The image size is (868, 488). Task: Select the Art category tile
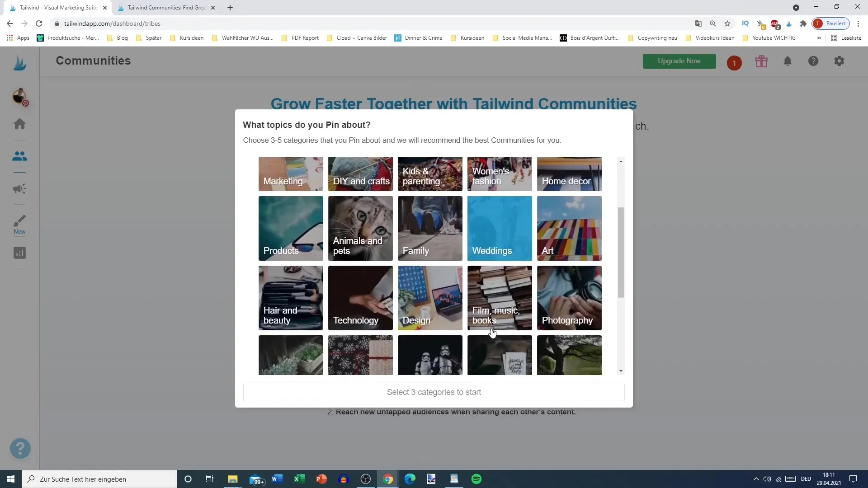[x=569, y=228]
